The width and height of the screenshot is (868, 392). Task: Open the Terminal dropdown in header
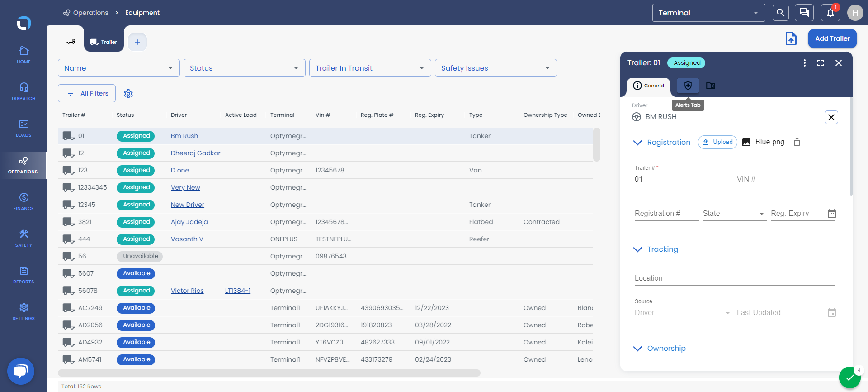(708, 13)
